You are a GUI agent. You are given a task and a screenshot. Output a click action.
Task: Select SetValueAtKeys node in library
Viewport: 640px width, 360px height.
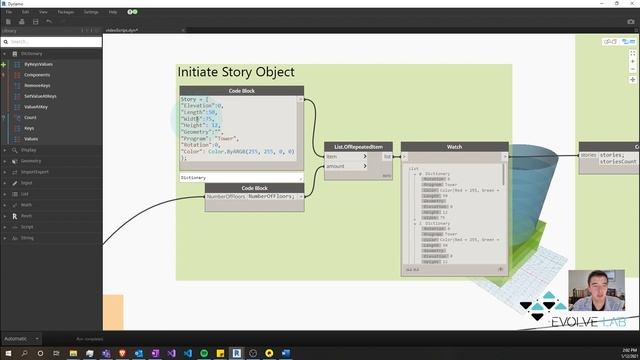click(x=40, y=96)
